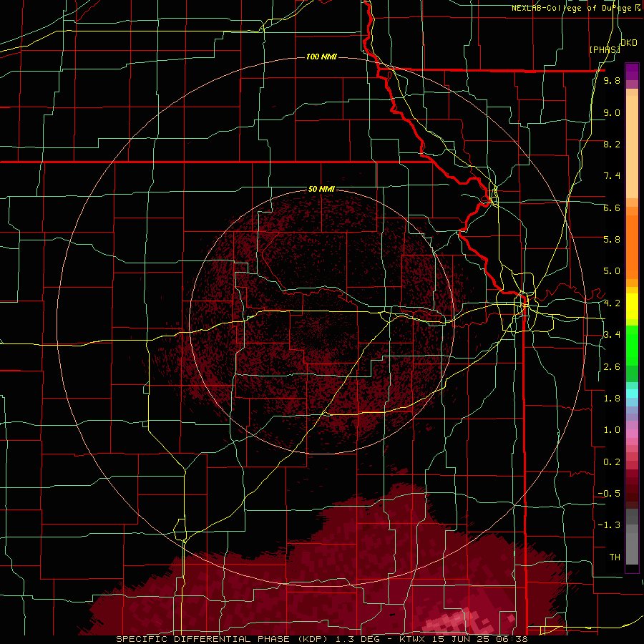Viewport: 644px width, 644px height.
Task: Click the -0.5 scale value
Action: pyautogui.click(x=609, y=494)
